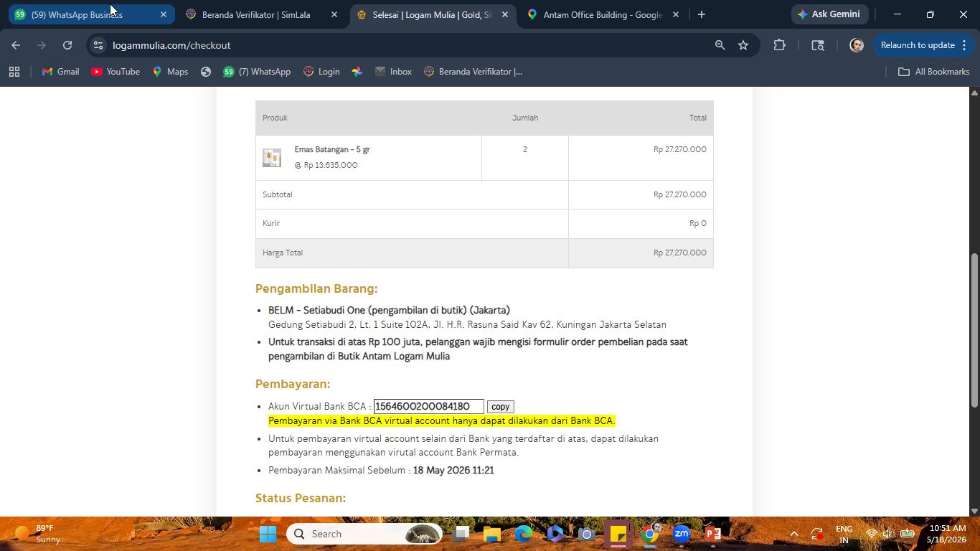
Task: Open the weather widget showing 89°F Sunny
Action: tap(37, 534)
